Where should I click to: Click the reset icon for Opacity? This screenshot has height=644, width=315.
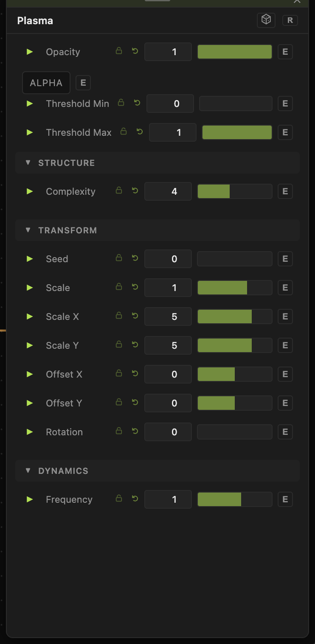[x=135, y=51]
